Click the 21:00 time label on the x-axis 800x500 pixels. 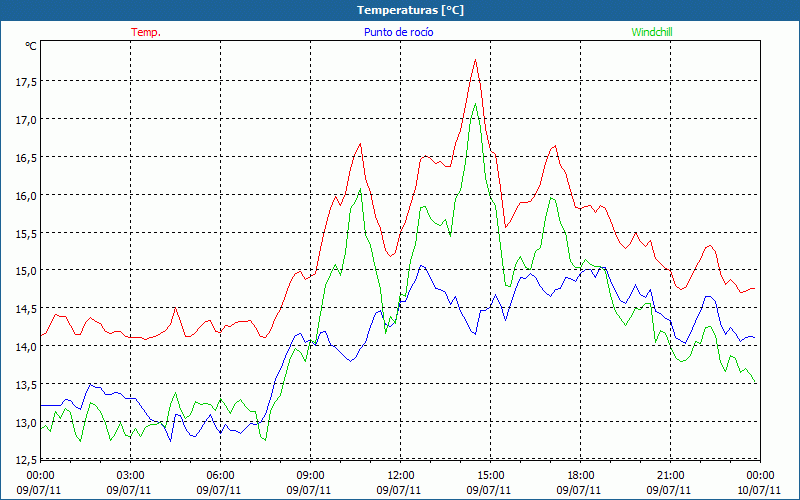pyautogui.click(x=671, y=475)
